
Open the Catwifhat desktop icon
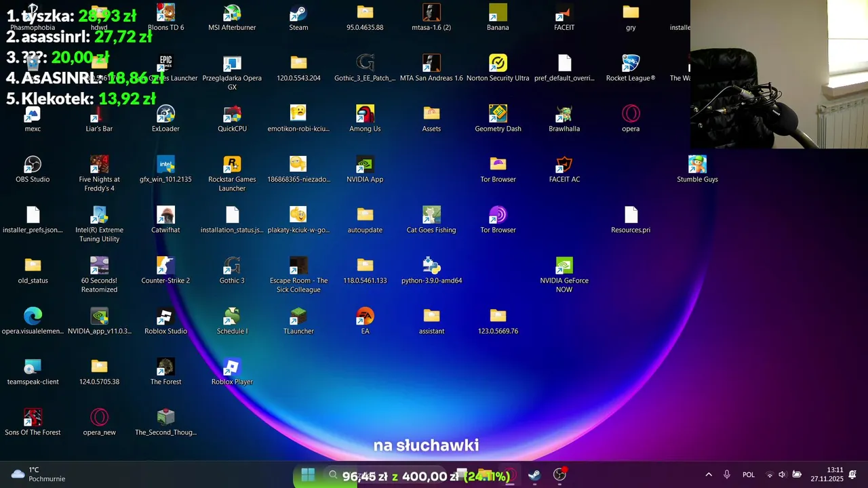coord(165,220)
